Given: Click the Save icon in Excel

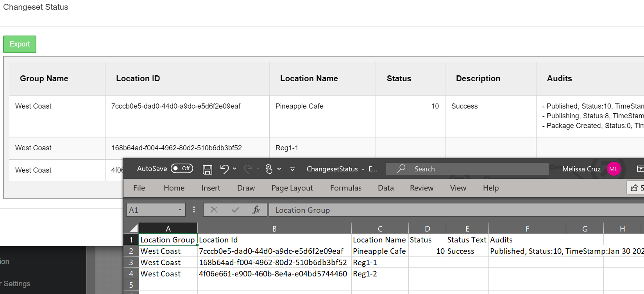Looking at the screenshot, I should [207, 169].
